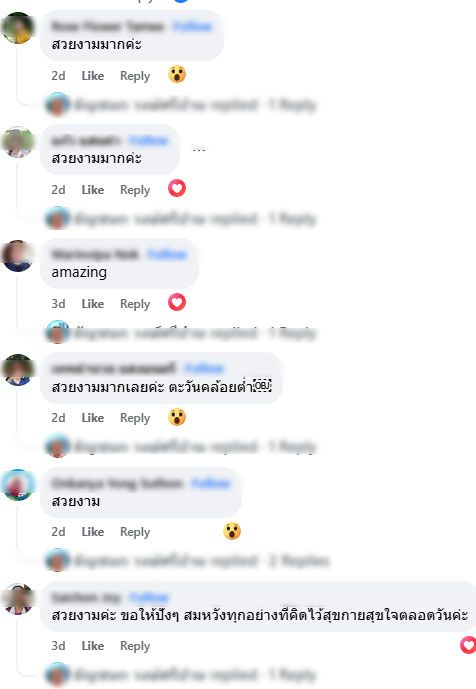
Task: Follow the author of the amazing comment
Action: 167,254
